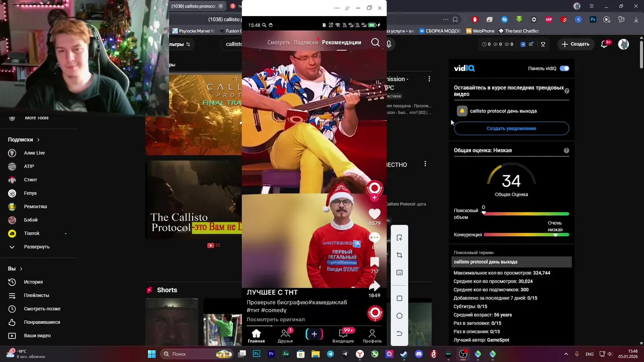Go to Главная in TikTok bottom bar
Image resolution: width=644 pixels, height=362 pixels.
click(x=256, y=336)
